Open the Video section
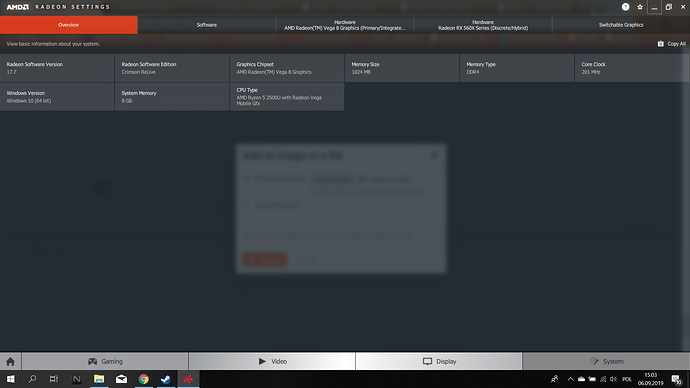The image size is (690, 388). pos(272,362)
